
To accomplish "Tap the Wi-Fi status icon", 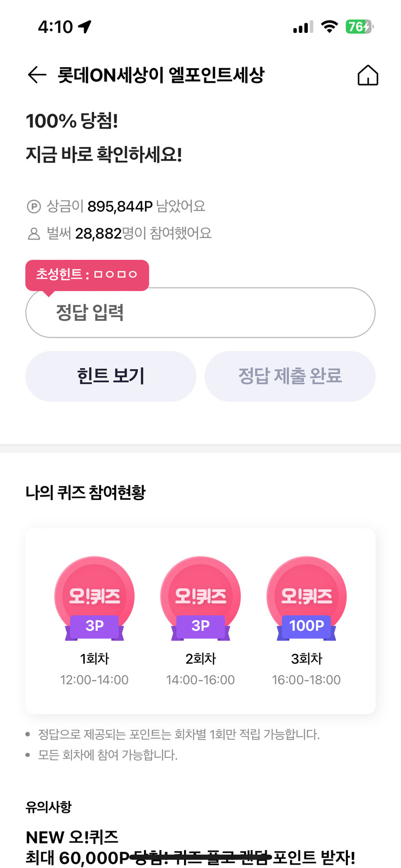I will click(329, 27).
